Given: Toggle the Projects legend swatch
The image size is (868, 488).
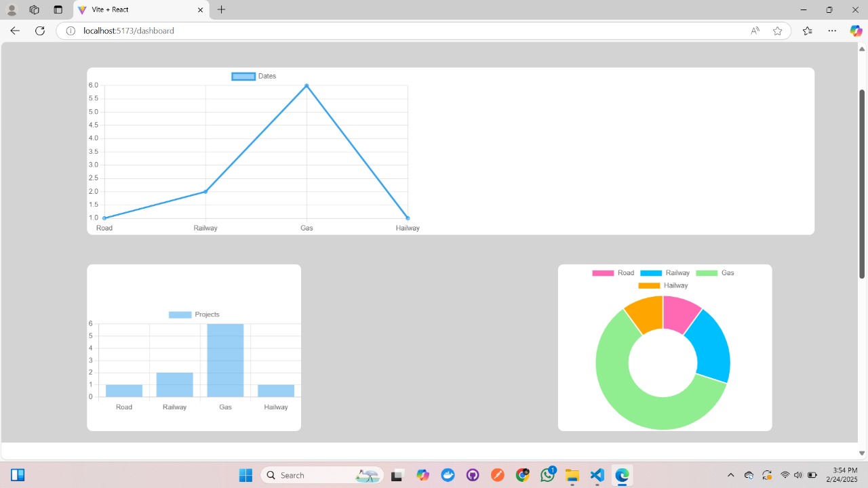Looking at the screenshot, I should [x=180, y=314].
